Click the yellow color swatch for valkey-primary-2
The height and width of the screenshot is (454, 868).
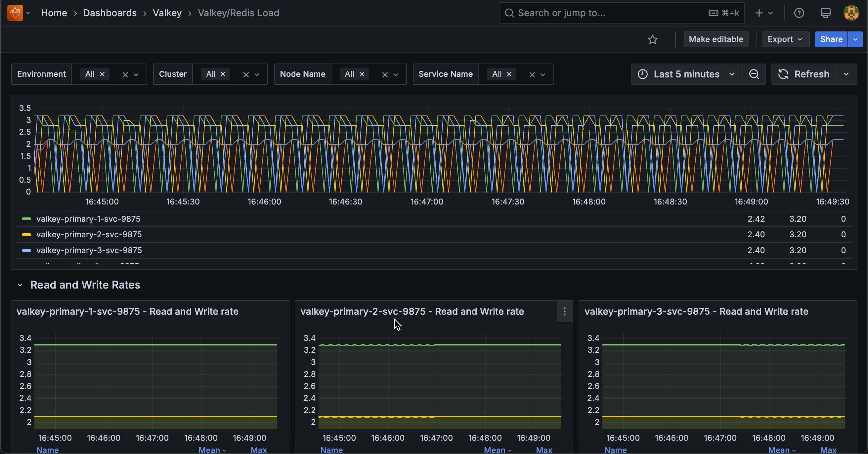(x=26, y=235)
